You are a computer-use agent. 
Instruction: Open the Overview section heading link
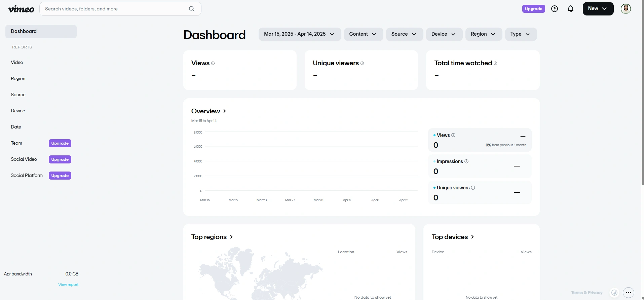coord(209,111)
